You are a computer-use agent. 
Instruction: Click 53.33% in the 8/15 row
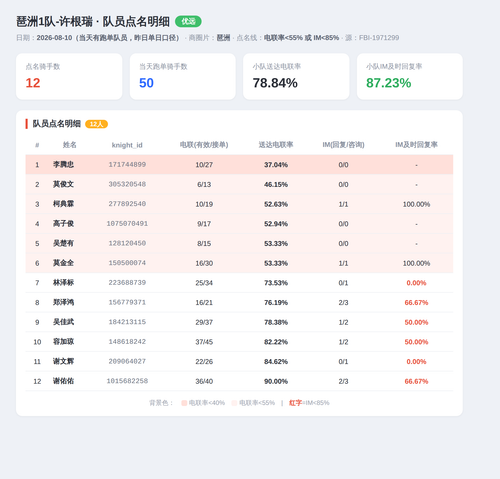coord(276,243)
